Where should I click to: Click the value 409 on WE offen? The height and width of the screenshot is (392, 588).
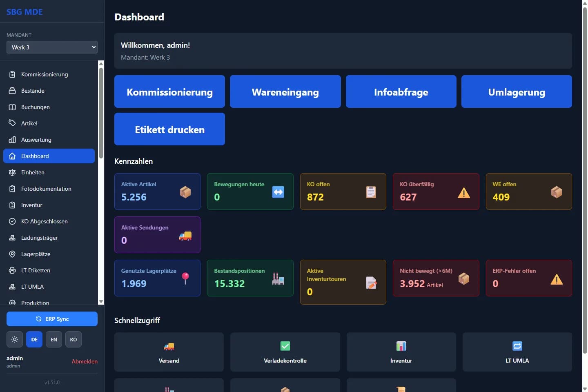pos(501,197)
